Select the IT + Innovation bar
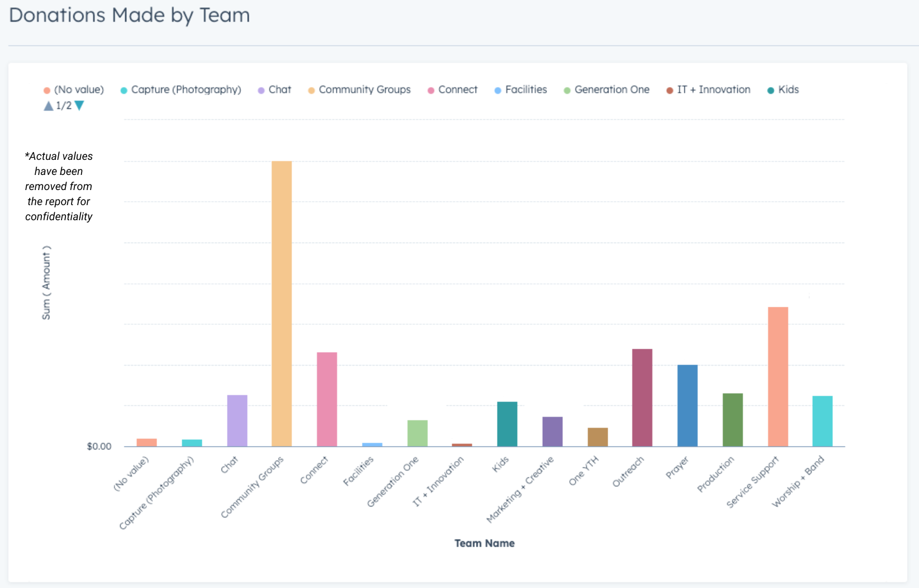 [x=462, y=445]
